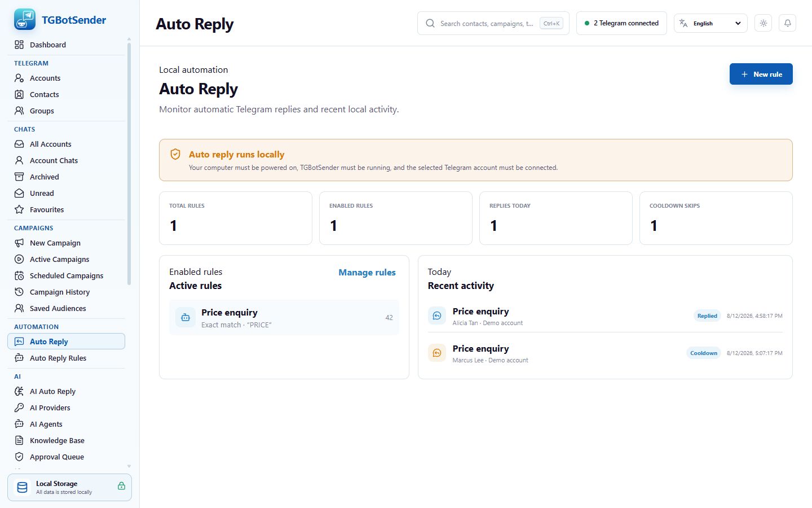Click the sidebar vertical scrollbar
This screenshot has width=812, height=508.
tap(129, 164)
